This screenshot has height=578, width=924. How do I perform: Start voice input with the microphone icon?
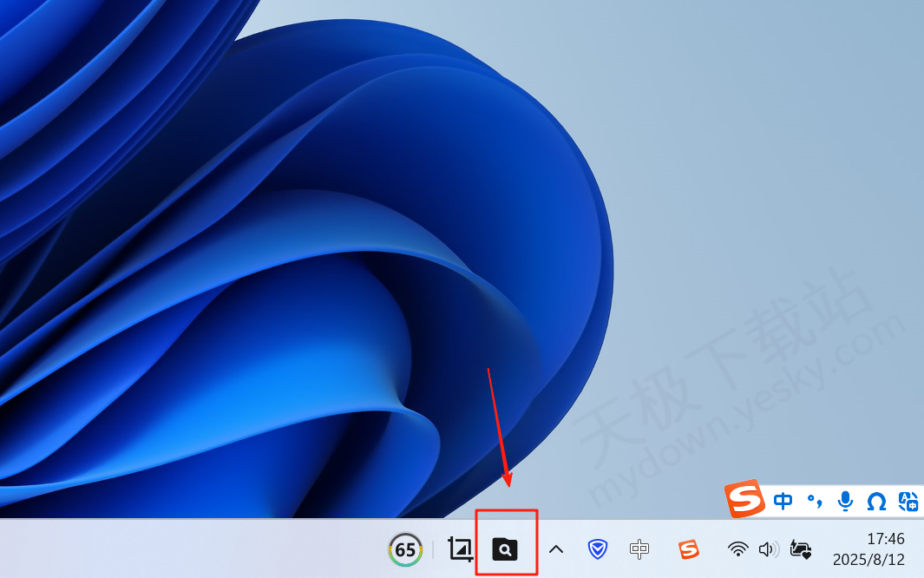coord(845,501)
